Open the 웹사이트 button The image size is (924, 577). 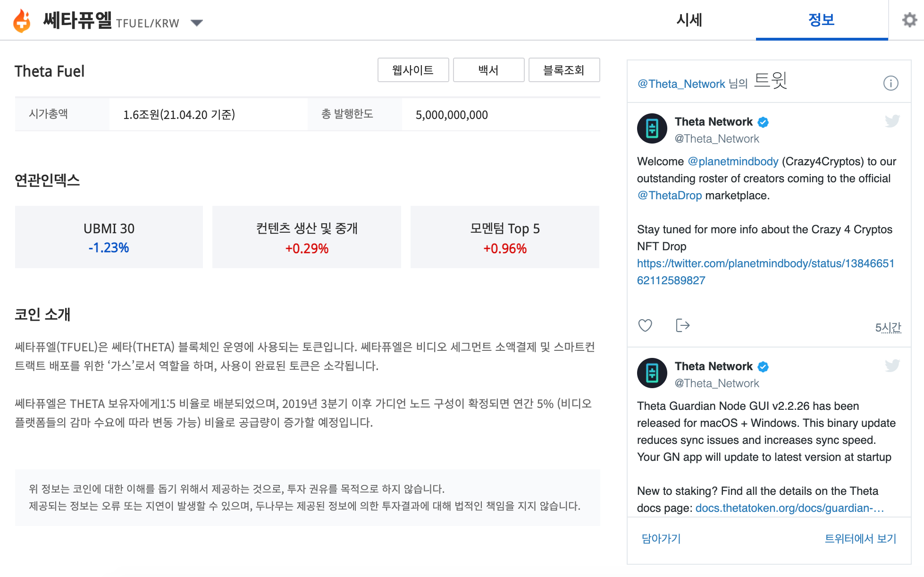pos(413,70)
